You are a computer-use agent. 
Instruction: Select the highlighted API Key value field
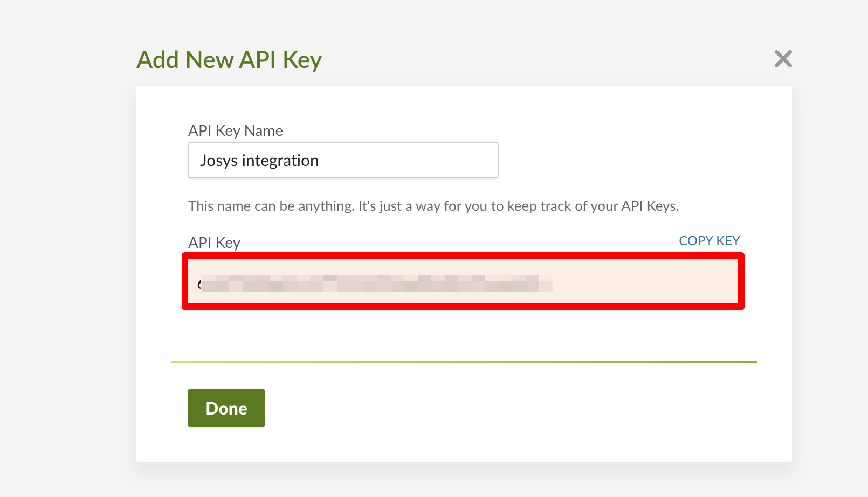[x=463, y=281]
